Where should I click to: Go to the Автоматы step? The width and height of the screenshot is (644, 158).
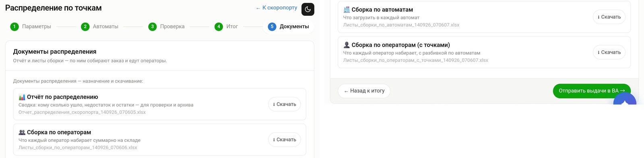[100, 27]
